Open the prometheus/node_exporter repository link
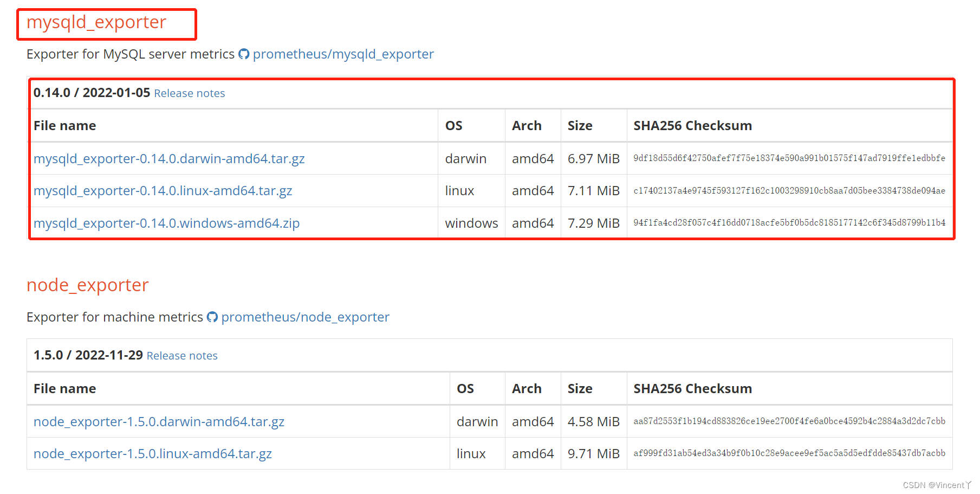The width and height of the screenshot is (980, 494). tap(305, 317)
